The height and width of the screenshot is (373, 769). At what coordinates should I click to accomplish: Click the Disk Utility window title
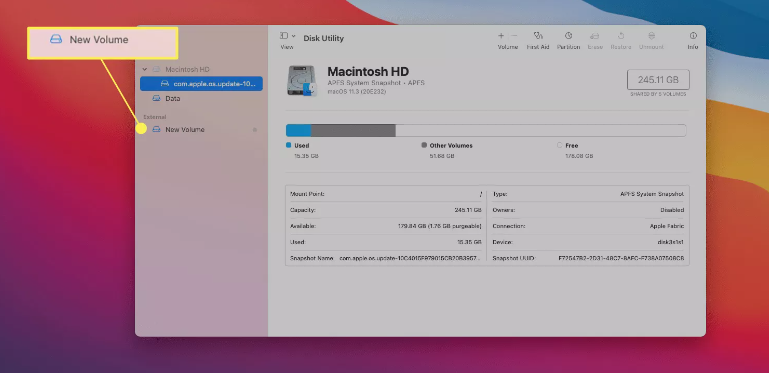coord(324,38)
